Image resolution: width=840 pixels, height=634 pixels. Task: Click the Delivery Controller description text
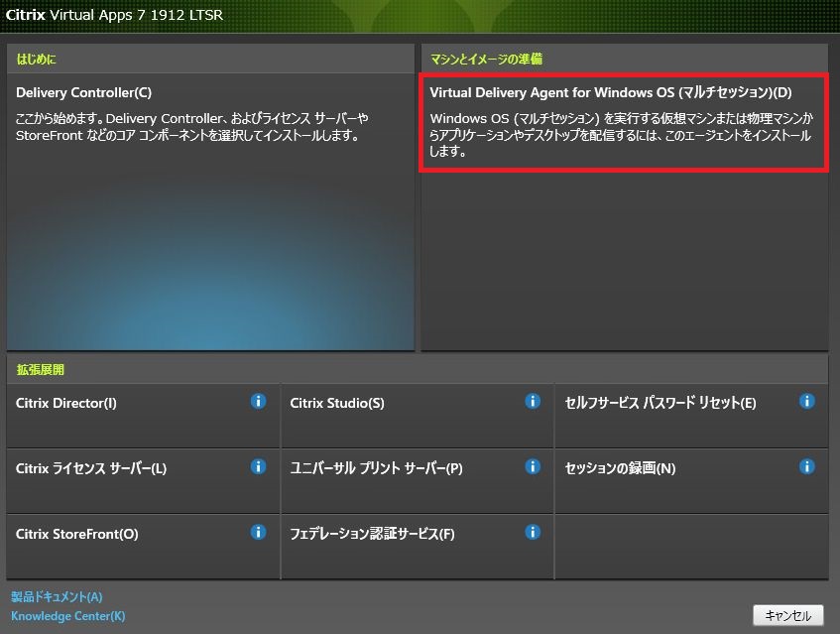pos(191,126)
